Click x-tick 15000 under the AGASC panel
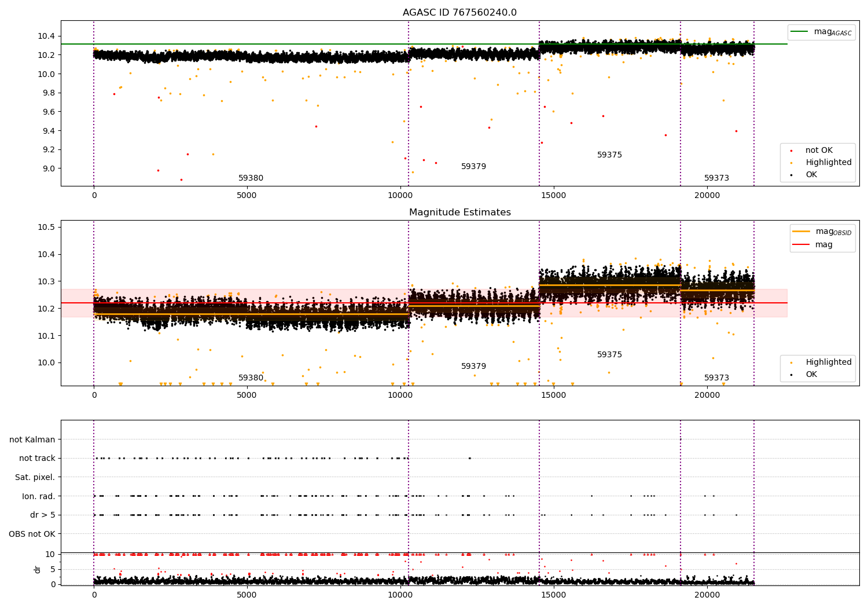This screenshot has width=868, height=608. click(x=553, y=195)
